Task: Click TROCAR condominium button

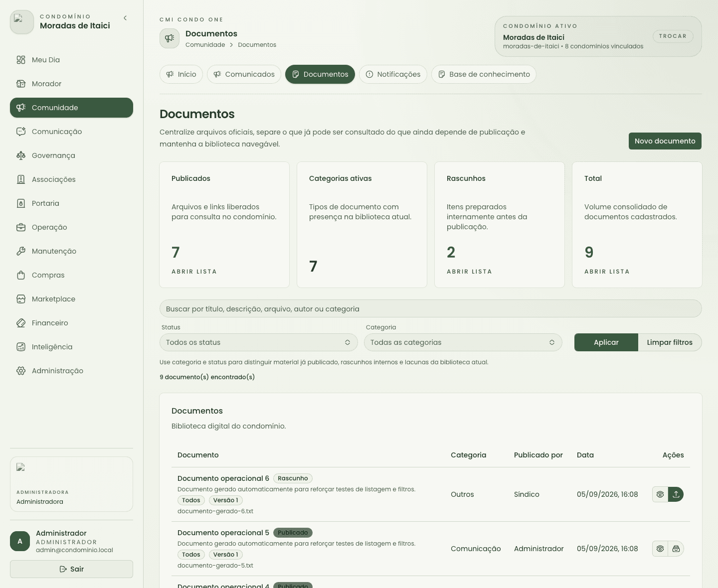Action: pos(673,36)
